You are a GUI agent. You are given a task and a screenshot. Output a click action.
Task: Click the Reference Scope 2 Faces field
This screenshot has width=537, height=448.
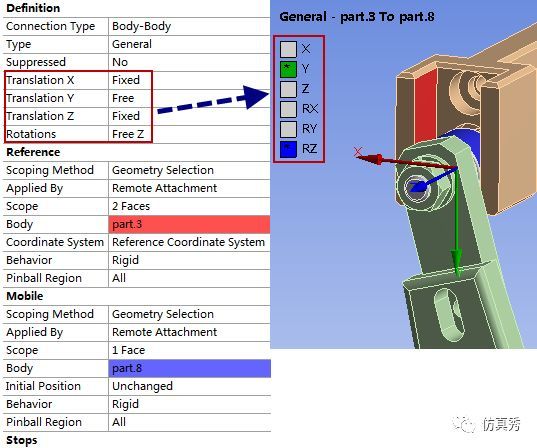coord(189,206)
